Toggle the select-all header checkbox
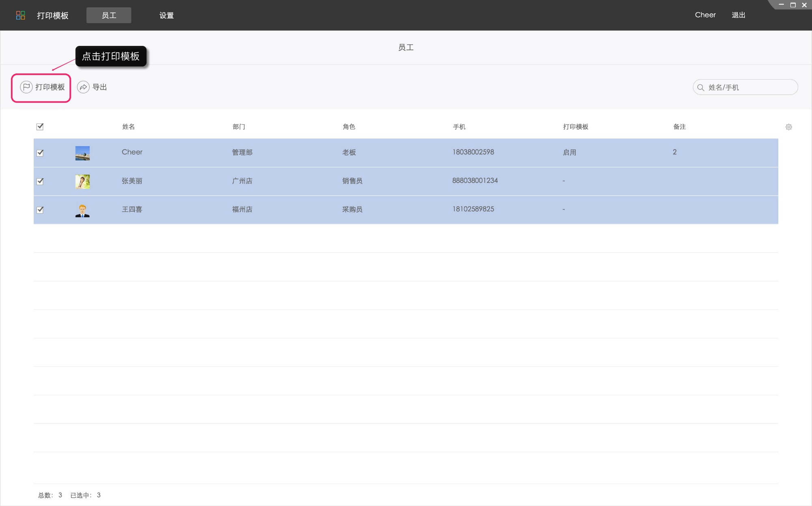The image size is (812, 506). (40, 127)
